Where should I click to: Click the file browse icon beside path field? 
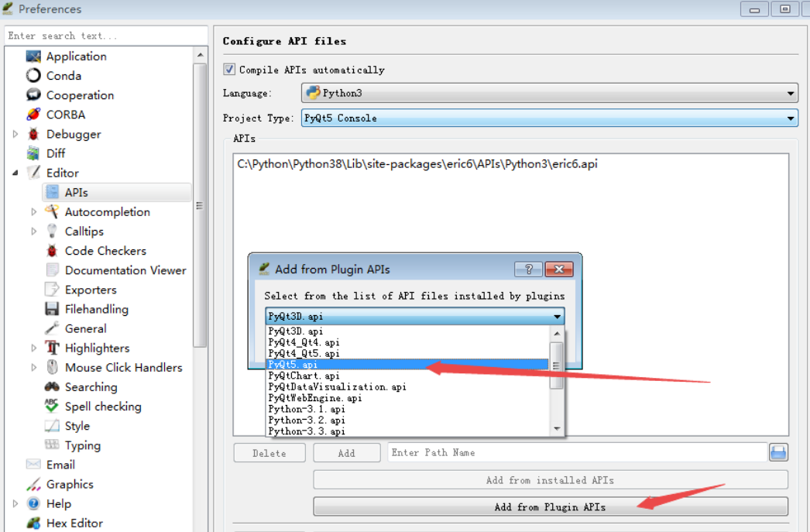(x=778, y=452)
